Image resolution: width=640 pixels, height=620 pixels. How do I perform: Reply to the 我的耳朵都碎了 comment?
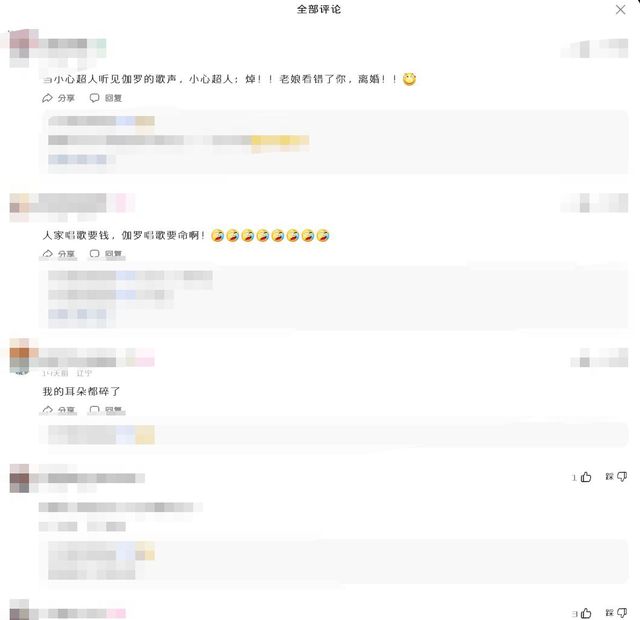pyautogui.click(x=106, y=410)
